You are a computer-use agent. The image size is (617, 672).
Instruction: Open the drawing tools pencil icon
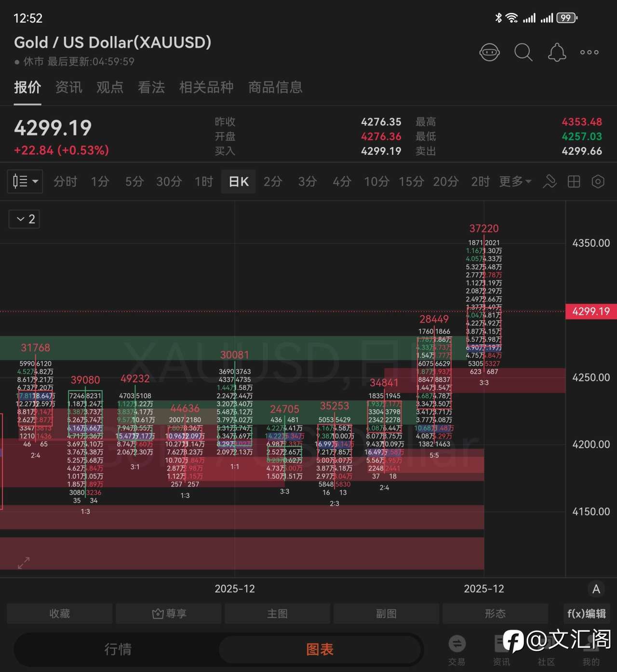coord(550,182)
